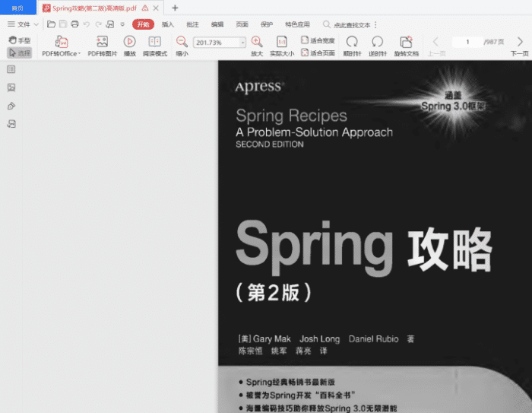
Task: Click the page number input field
Action: (467, 42)
